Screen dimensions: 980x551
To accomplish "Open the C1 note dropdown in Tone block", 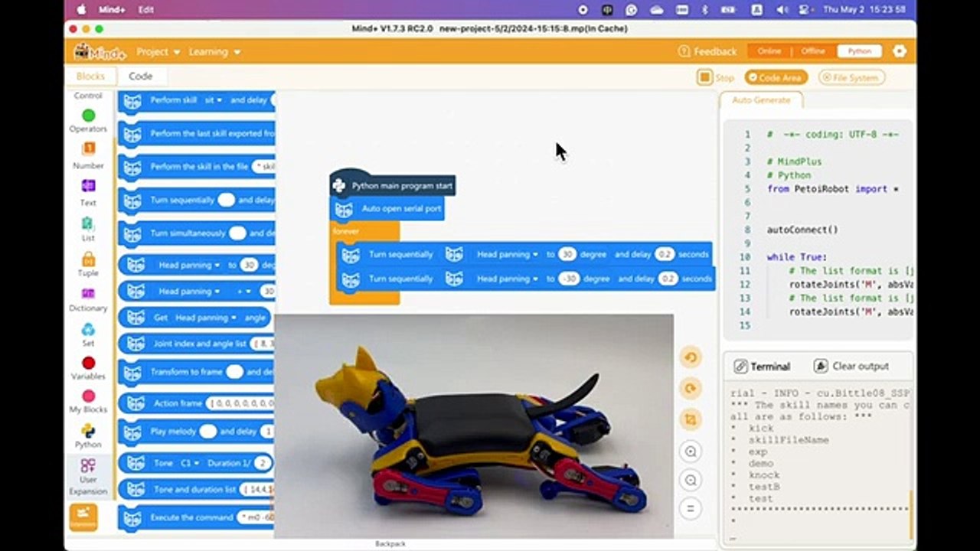I will click(x=189, y=463).
